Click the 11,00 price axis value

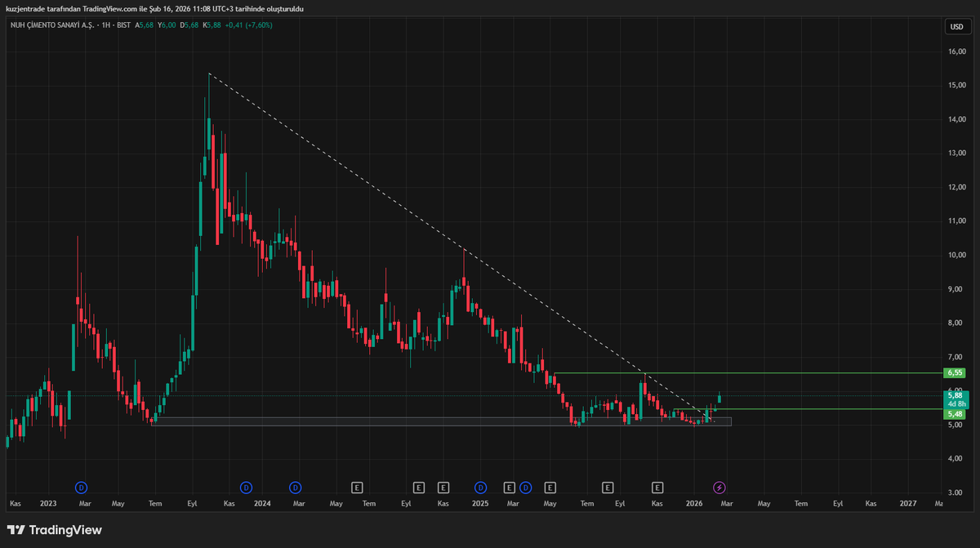(956, 221)
